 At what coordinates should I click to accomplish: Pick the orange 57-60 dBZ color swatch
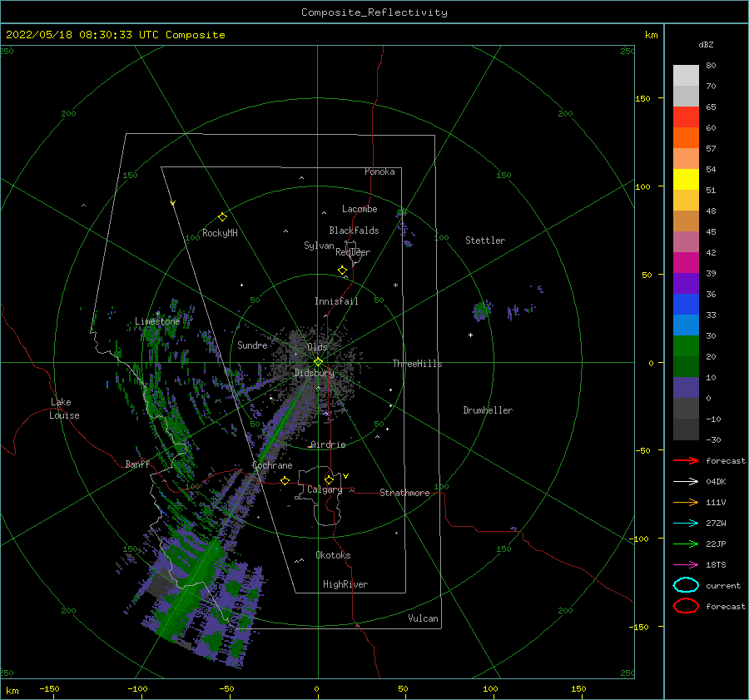point(686,138)
